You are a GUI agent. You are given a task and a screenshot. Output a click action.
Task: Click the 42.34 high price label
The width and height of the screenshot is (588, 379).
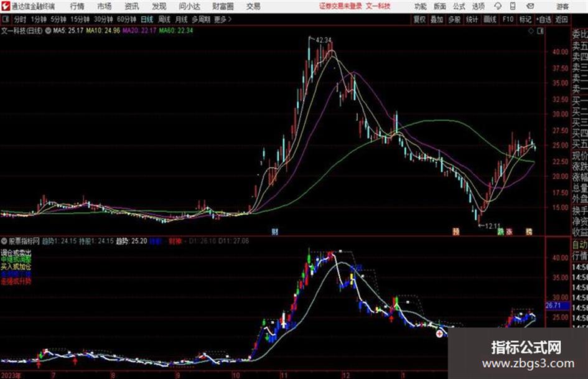(x=324, y=40)
